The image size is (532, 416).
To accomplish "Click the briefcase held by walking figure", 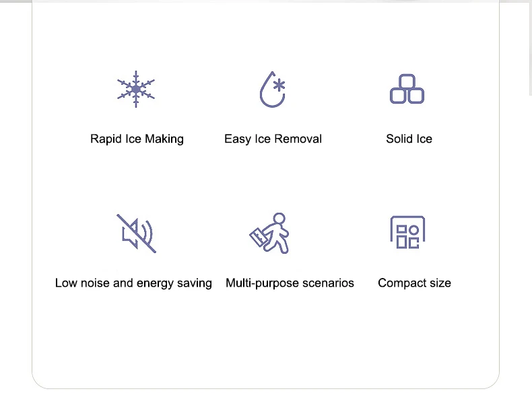I will pyautogui.click(x=258, y=236).
